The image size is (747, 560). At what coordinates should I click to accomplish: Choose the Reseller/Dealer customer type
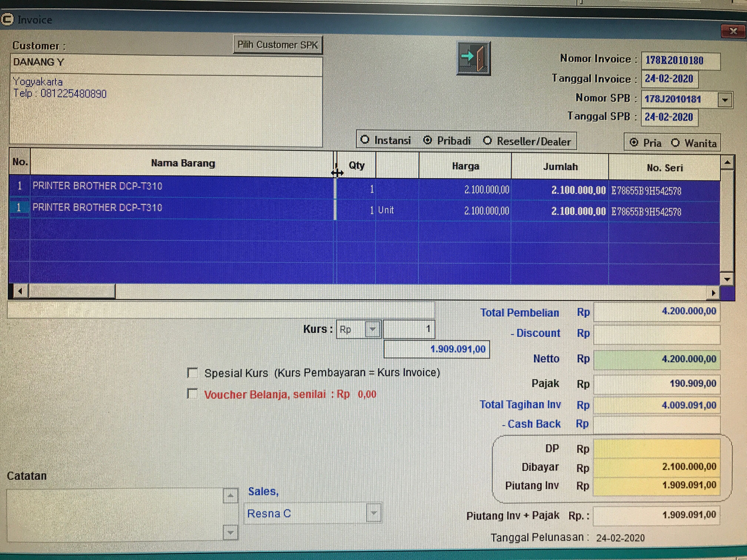(487, 141)
